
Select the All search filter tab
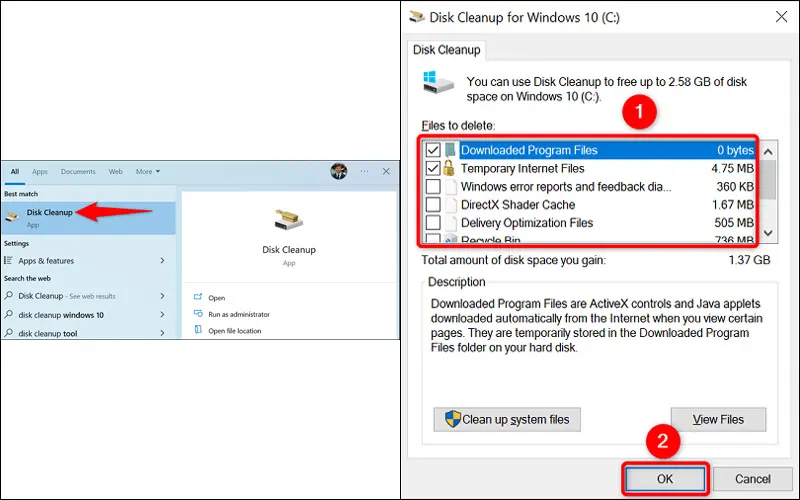click(x=15, y=172)
